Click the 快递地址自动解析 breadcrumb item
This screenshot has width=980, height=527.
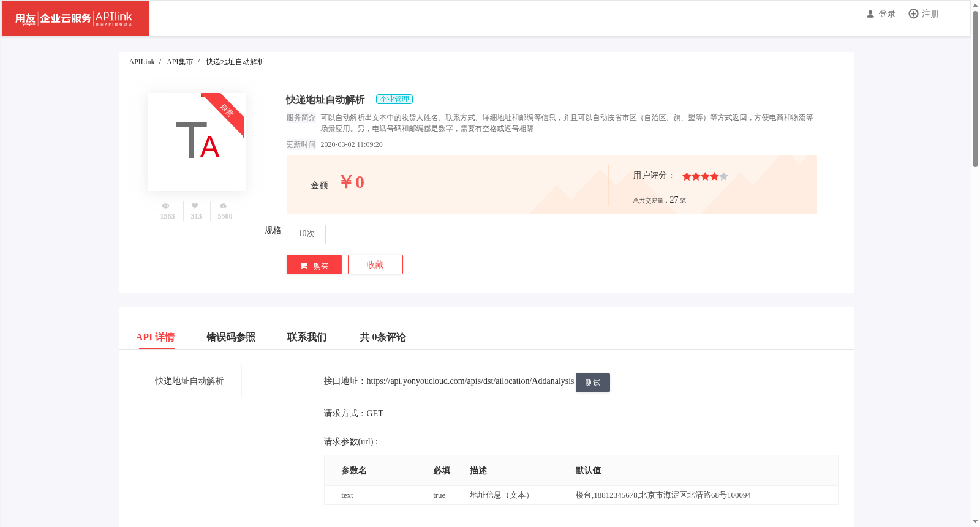pos(235,62)
